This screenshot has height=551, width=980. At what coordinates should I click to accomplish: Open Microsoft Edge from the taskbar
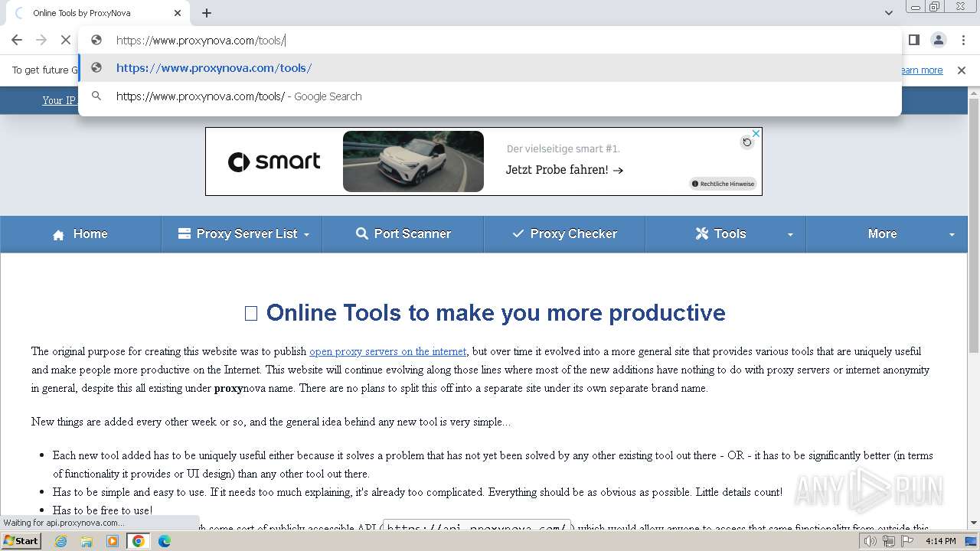click(x=164, y=541)
